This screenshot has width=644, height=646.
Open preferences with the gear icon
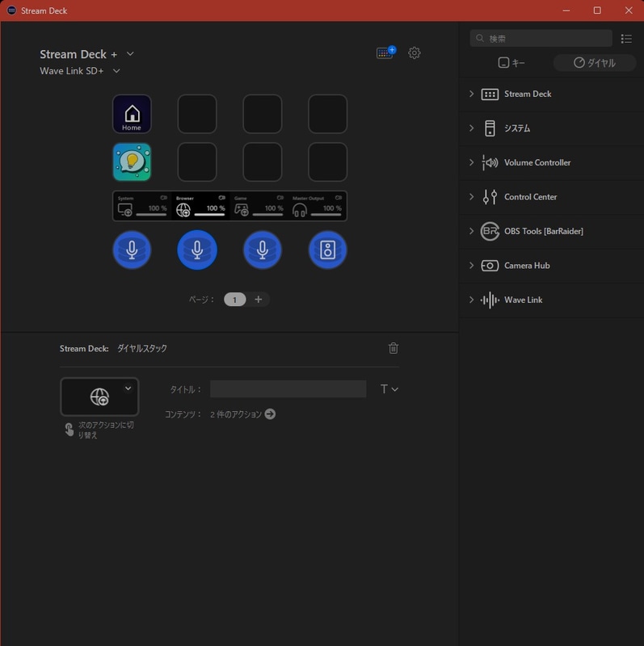click(x=415, y=52)
